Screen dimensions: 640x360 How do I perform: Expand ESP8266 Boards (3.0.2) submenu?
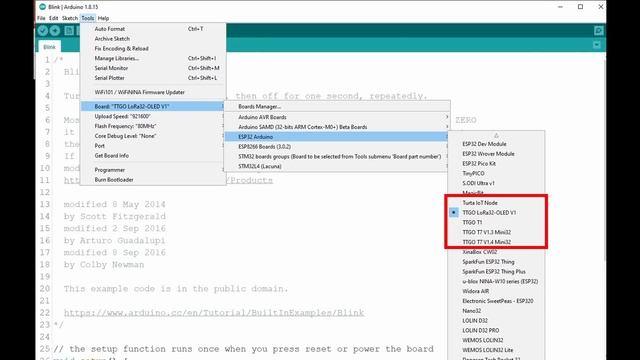coord(338,147)
